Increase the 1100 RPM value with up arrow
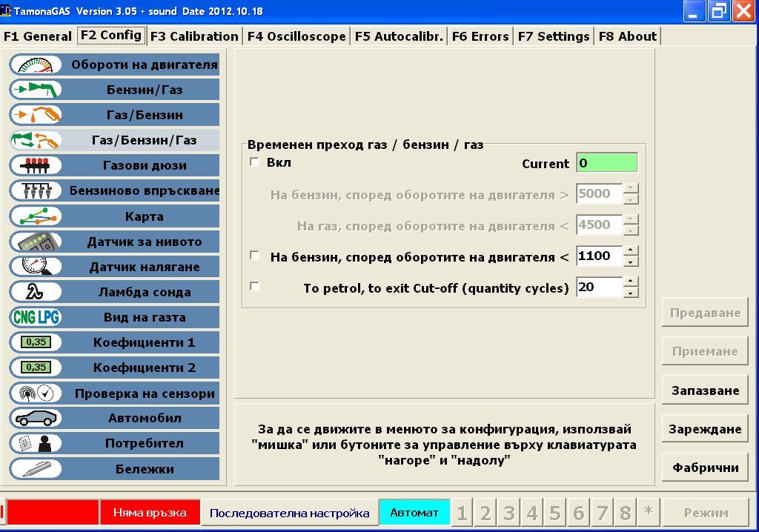This screenshot has height=532, width=759. (631, 251)
